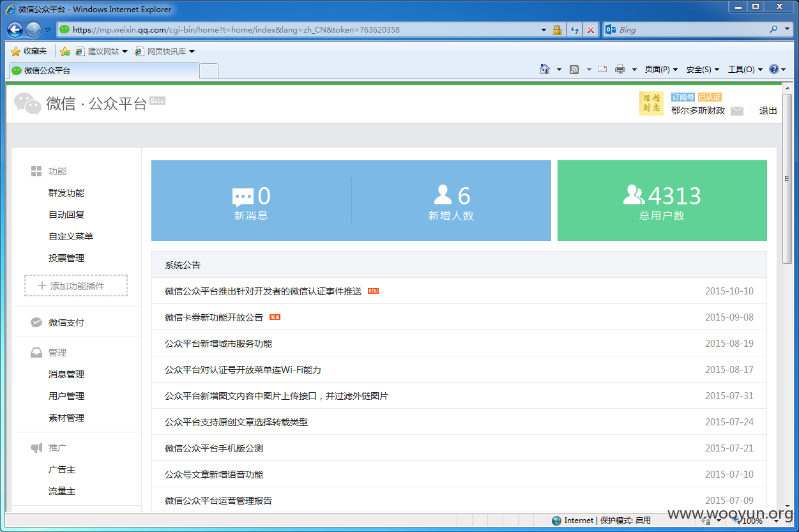
Task: Open 广告主 in the sidebar
Action: pos(62,469)
